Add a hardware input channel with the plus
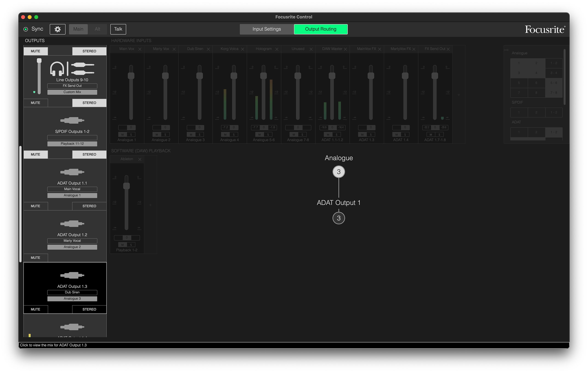Screen dimensions: 588x373 tap(459, 95)
